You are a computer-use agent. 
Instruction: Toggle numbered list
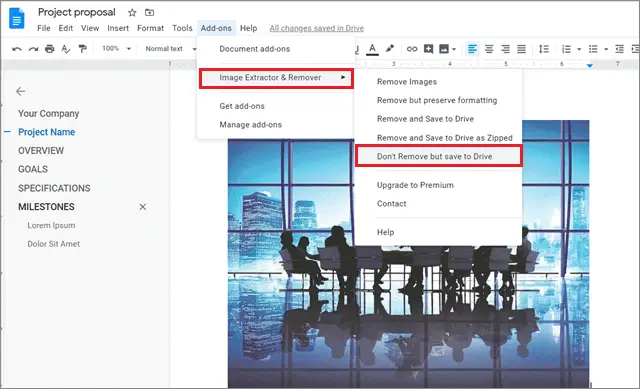pos(566,49)
